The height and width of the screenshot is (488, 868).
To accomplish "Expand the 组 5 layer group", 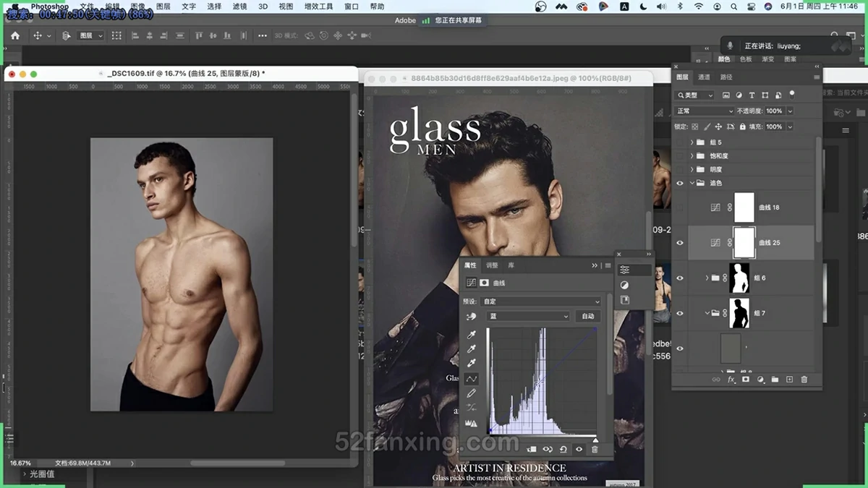I will coord(692,142).
